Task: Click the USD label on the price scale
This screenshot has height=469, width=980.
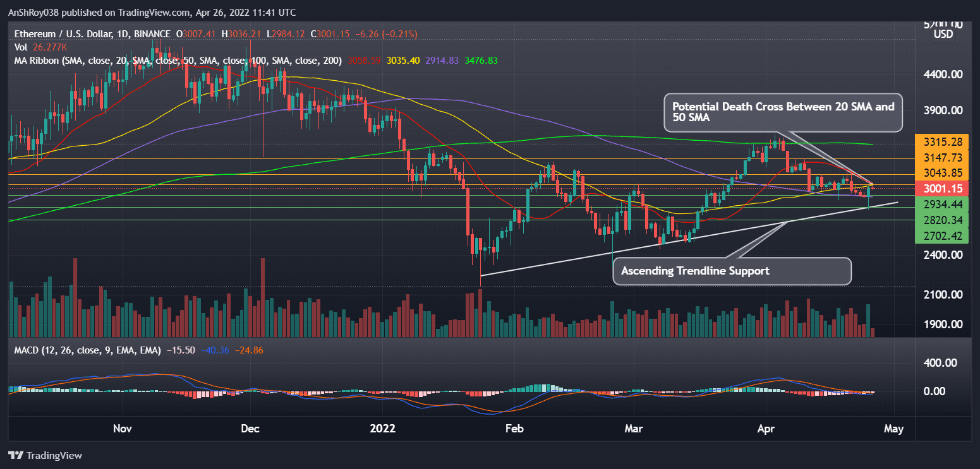Action: [942, 34]
